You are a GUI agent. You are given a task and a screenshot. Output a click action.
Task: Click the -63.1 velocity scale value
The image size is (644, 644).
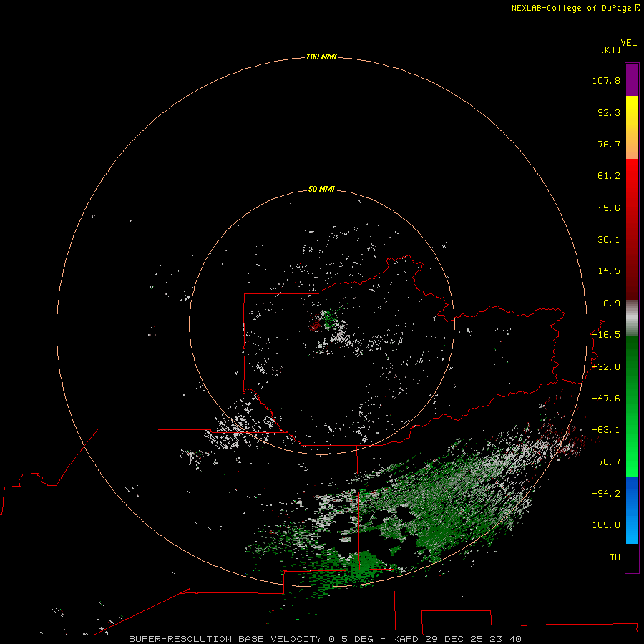pyautogui.click(x=606, y=430)
